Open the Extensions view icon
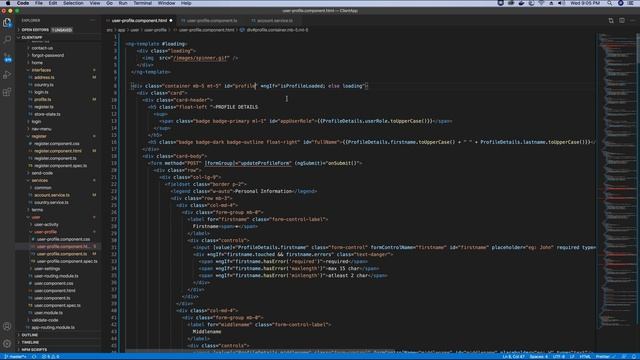 [x=7, y=92]
